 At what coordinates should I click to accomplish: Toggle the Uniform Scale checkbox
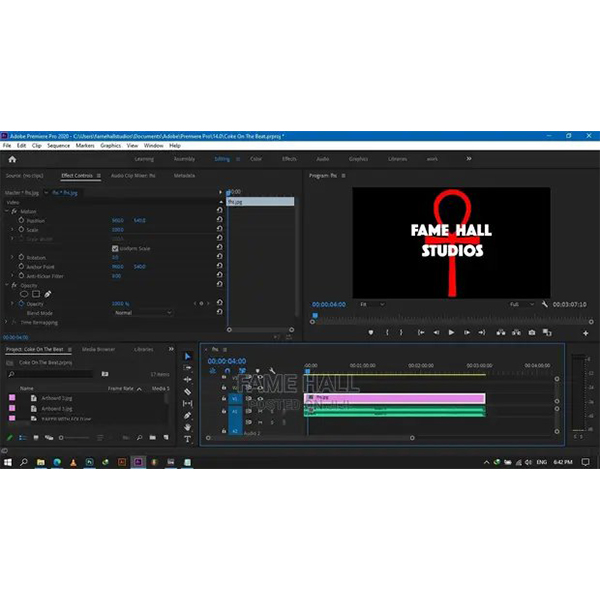[x=115, y=248]
